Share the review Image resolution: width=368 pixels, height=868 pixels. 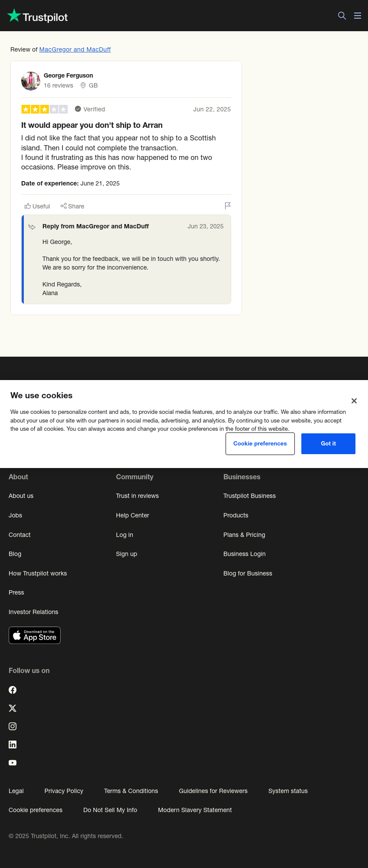pos(72,206)
